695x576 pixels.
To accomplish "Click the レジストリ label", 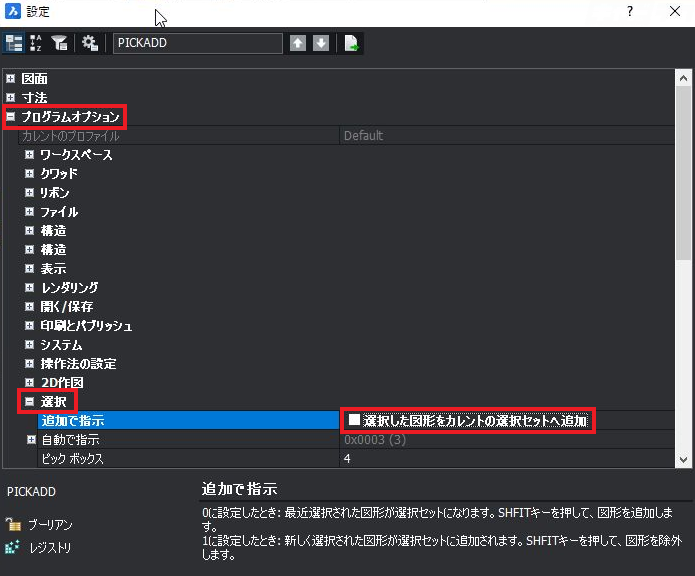I will pyautogui.click(x=50, y=548).
